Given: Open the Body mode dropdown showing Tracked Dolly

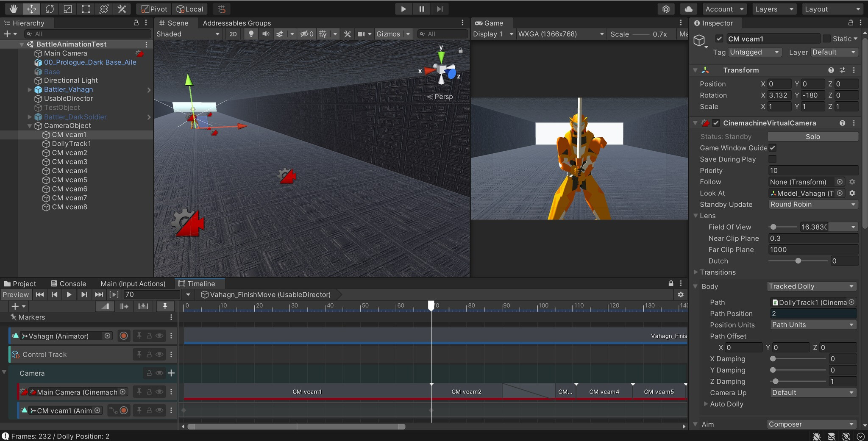Looking at the screenshot, I should 811,286.
